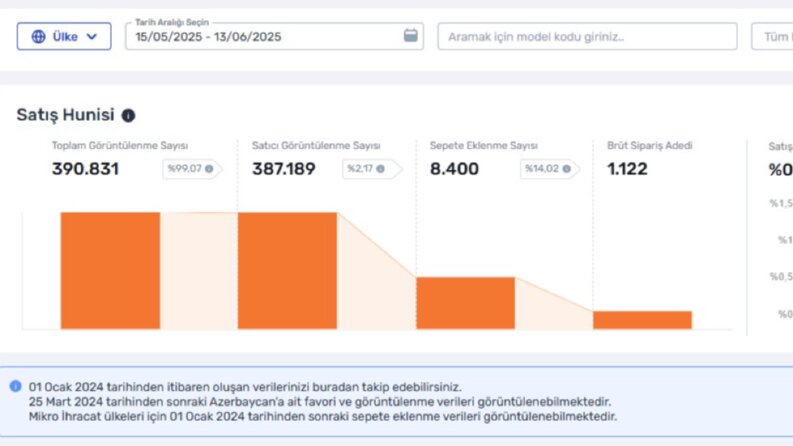793x446 pixels.
Task: Click the 1.122 gross order value
Action: [x=627, y=169]
